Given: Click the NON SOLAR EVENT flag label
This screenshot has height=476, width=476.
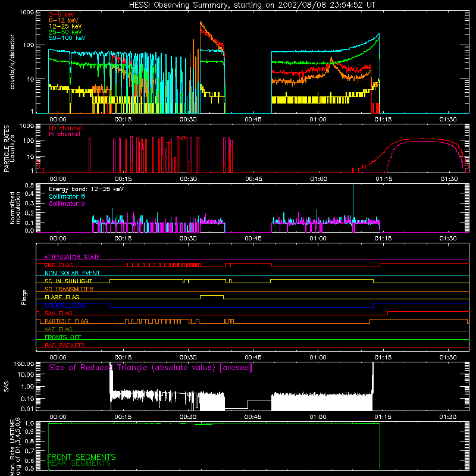Looking at the screenshot, I should click(x=72, y=273).
